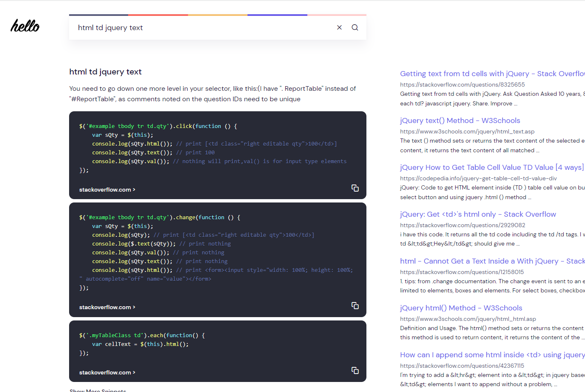Click the snippet line autocomplete="off" name="value"
Viewport: 585px width, 392px height.
pos(145,279)
